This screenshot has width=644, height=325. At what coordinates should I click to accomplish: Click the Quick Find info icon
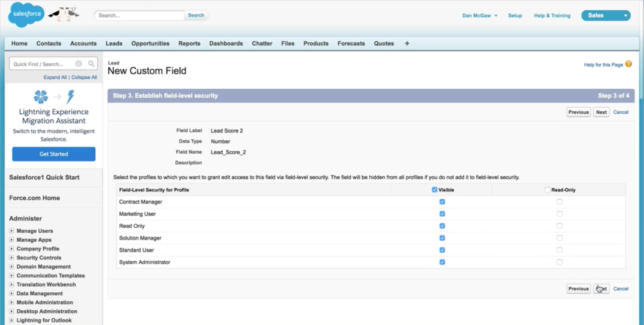tap(78, 64)
